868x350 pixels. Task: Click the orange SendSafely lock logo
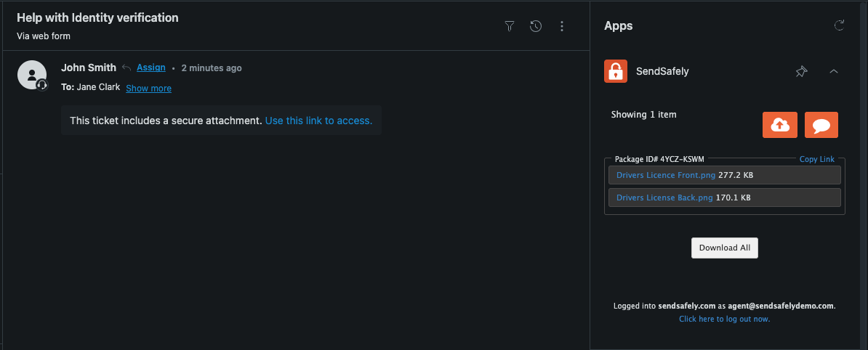tap(616, 71)
